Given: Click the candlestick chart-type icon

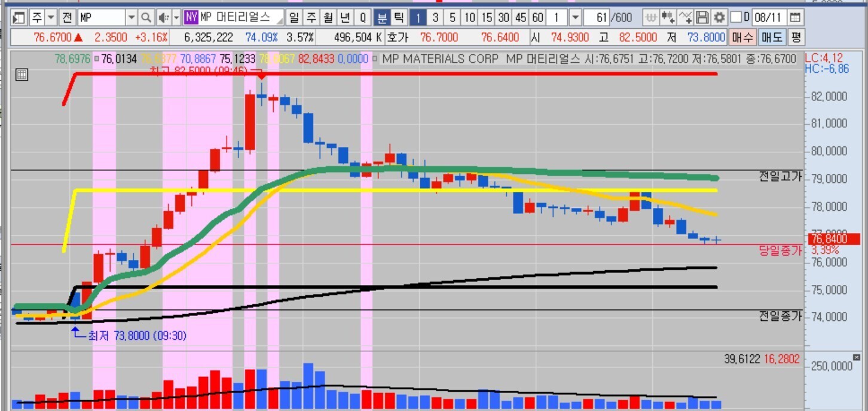Looking at the screenshot, I should click(668, 17).
